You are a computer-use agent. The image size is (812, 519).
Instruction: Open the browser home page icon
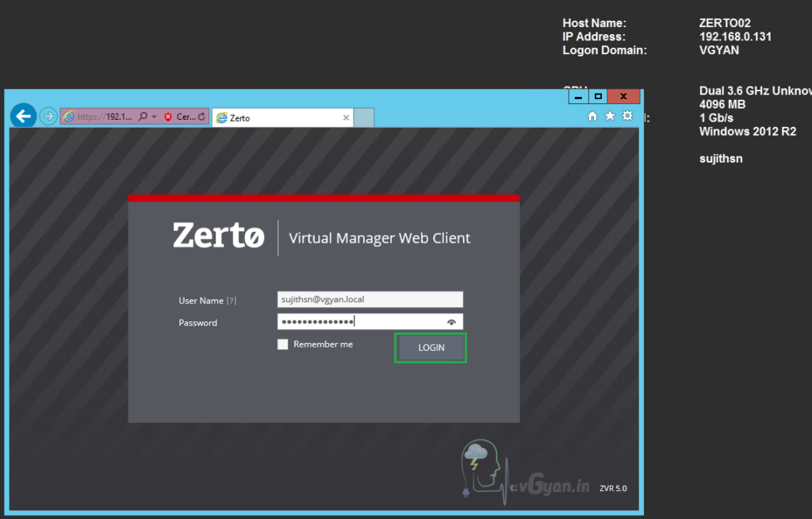(592, 115)
